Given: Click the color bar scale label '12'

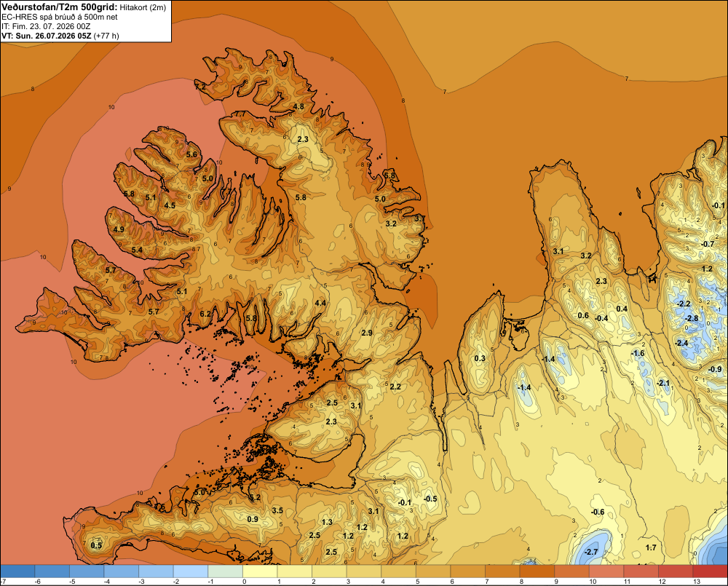Looking at the screenshot, I should (x=662, y=582).
